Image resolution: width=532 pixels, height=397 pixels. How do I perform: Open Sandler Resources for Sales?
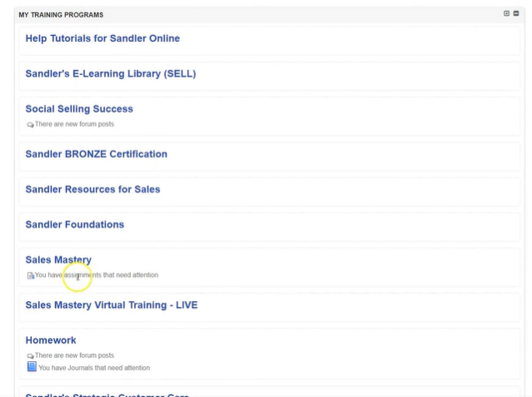93,189
